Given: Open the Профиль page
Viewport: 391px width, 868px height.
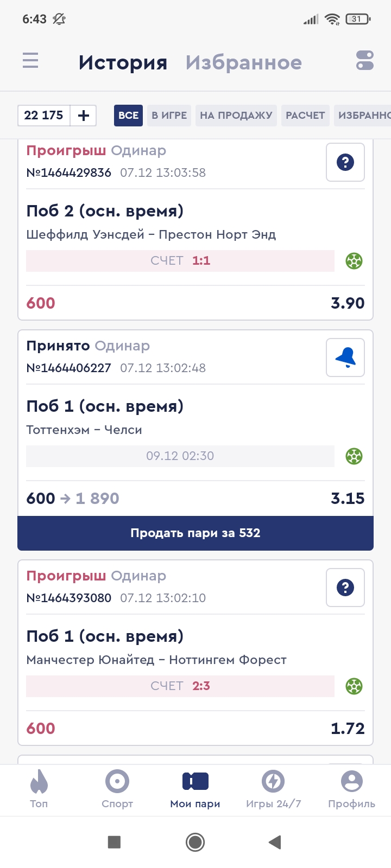Looking at the screenshot, I should pyautogui.click(x=351, y=789).
